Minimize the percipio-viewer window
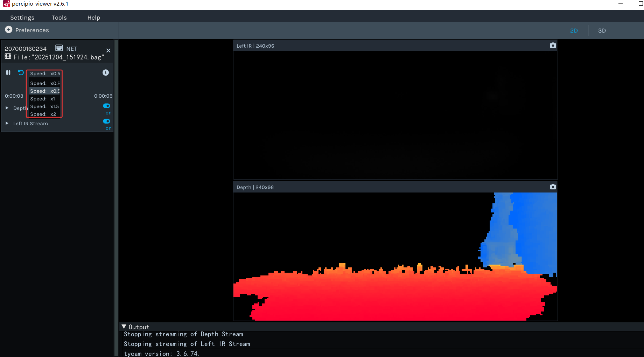 621,3
